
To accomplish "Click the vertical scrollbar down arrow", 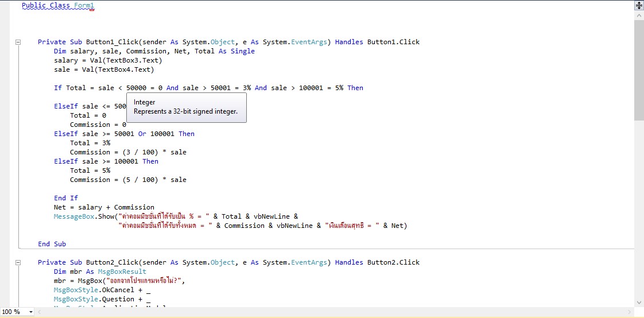I will click(639, 303).
